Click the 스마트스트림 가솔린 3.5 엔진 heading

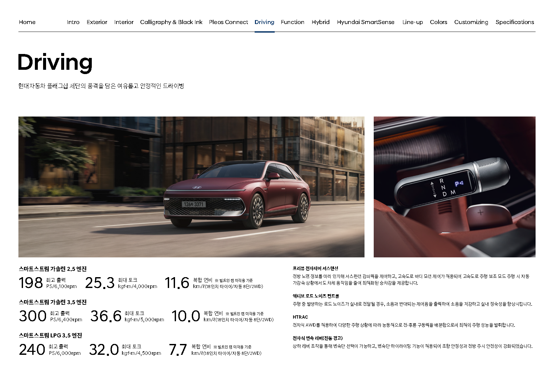[53, 302]
